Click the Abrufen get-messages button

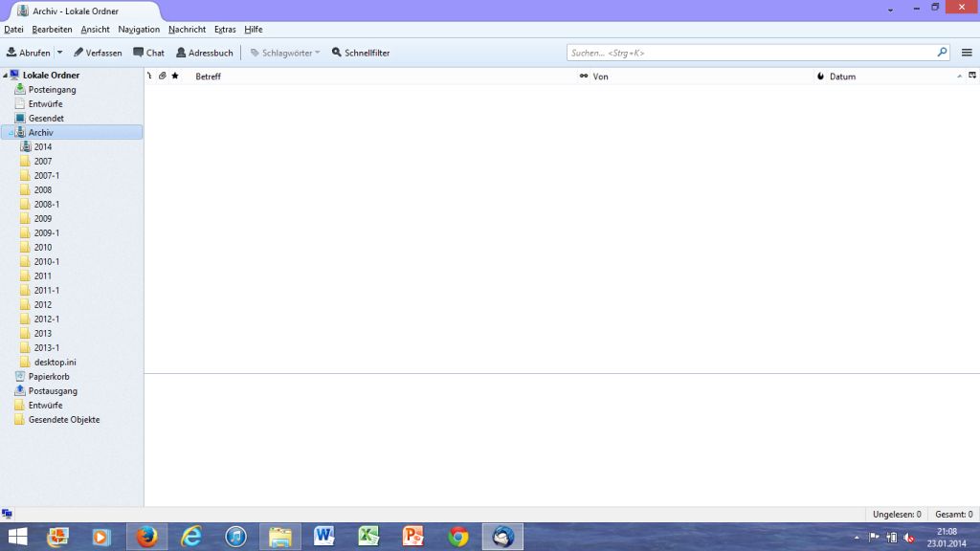pos(28,54)
